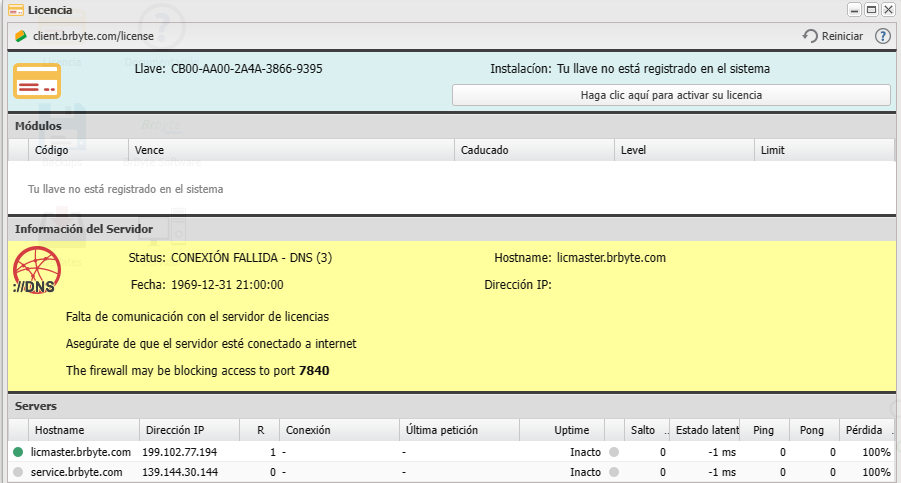This screenshot has height=483, width=901.
Task: Click the Reiniciar button label
Action: click(x=842, y=36)
